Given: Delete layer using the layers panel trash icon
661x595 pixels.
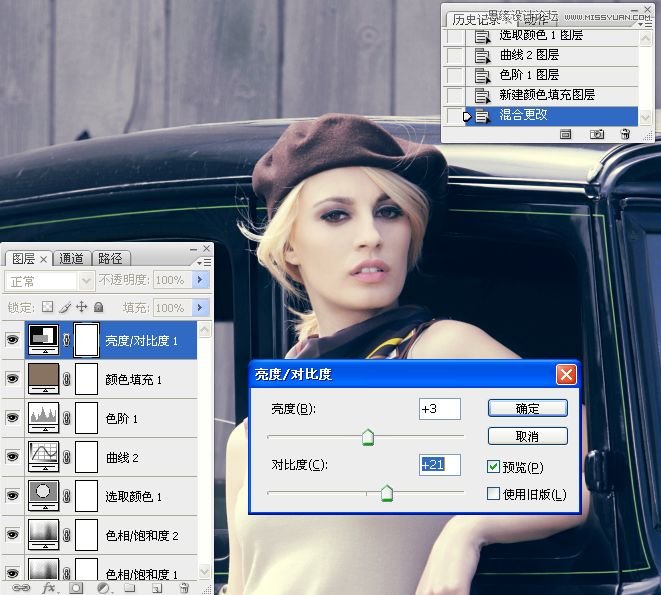Looking at the screenshot, I should click(x=183, y=588).
